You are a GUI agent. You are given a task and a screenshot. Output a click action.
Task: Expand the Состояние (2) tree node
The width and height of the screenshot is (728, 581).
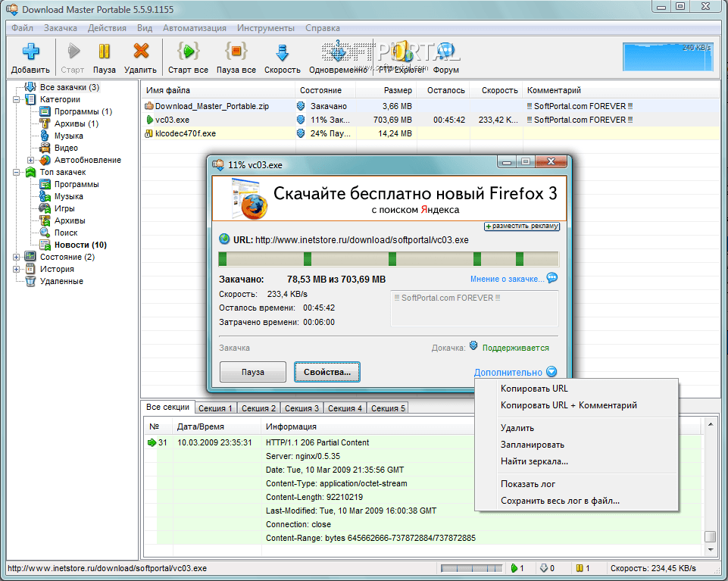click(16, 257)
